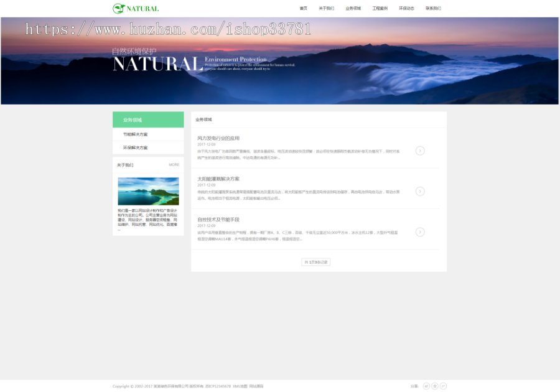Click the 业务领域 content area heading
560x392 pixels.
click(x=203, y=119)
